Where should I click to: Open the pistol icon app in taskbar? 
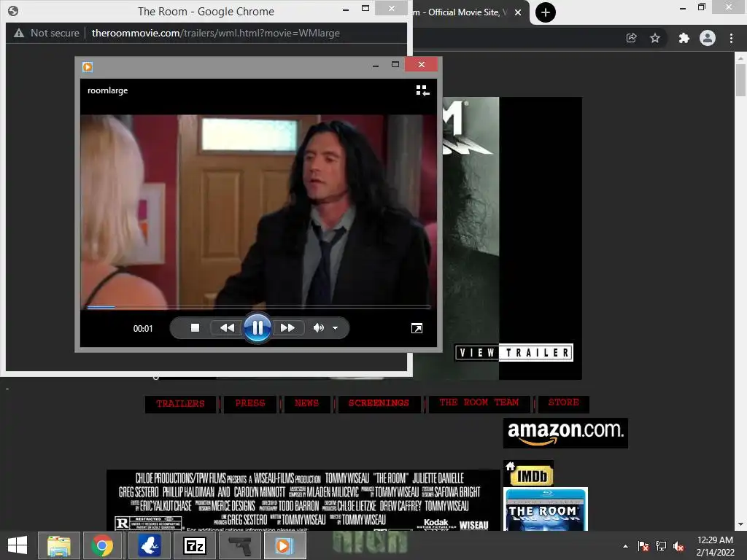pyautogui.click(x=240, y=545)
